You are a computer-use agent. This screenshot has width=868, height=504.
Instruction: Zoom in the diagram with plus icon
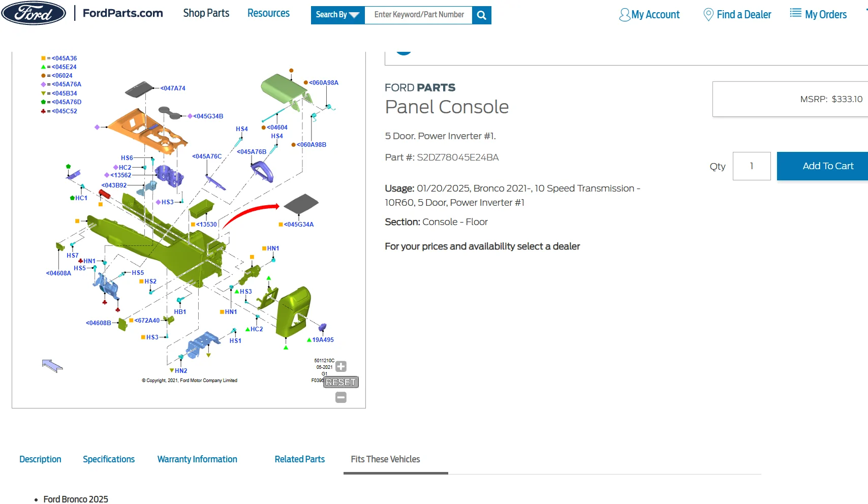pos(341,366)
